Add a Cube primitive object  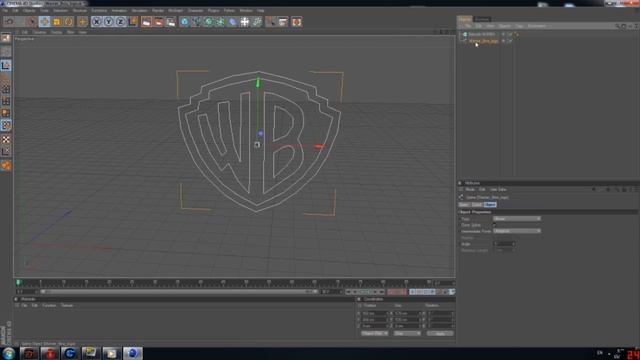pos(184,21)
